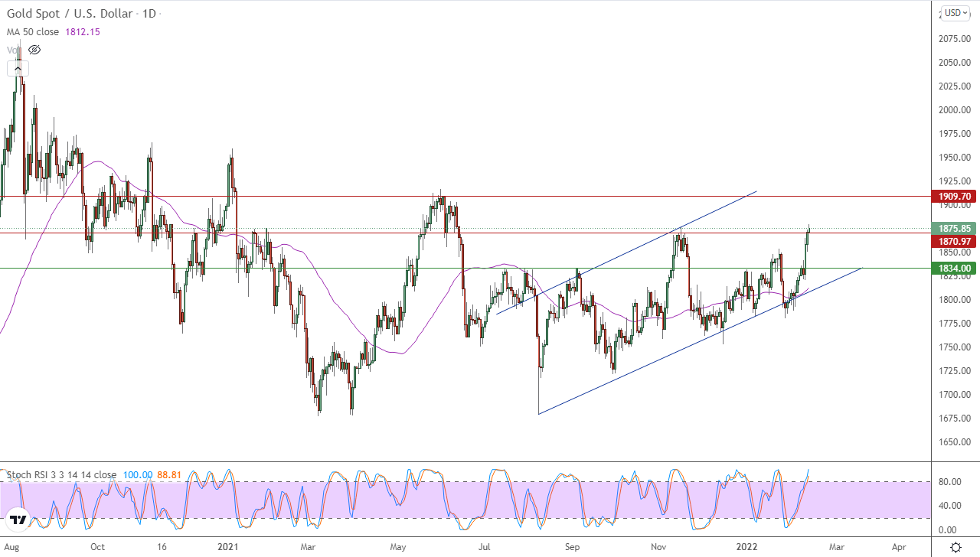
Task: Click the 1875.85 current price label
Action: (x=954, y=228)
